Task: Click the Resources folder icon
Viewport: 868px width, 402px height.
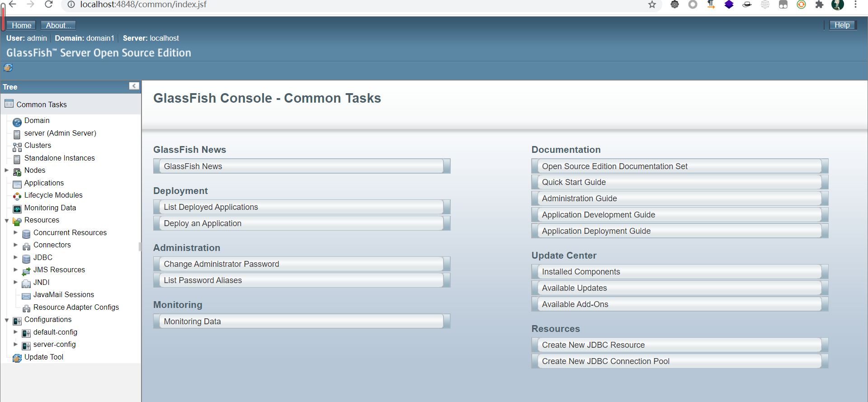Action: (x=17, y=222)
